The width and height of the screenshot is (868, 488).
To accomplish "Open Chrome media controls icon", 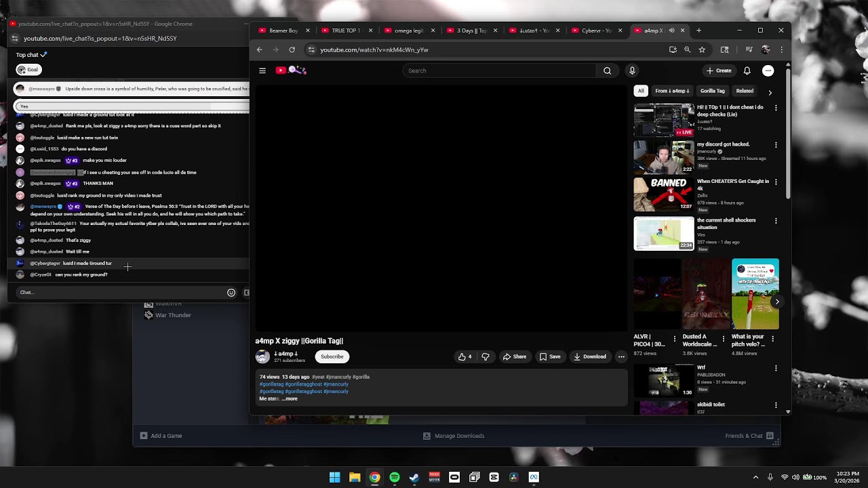I will pos(749,49).
